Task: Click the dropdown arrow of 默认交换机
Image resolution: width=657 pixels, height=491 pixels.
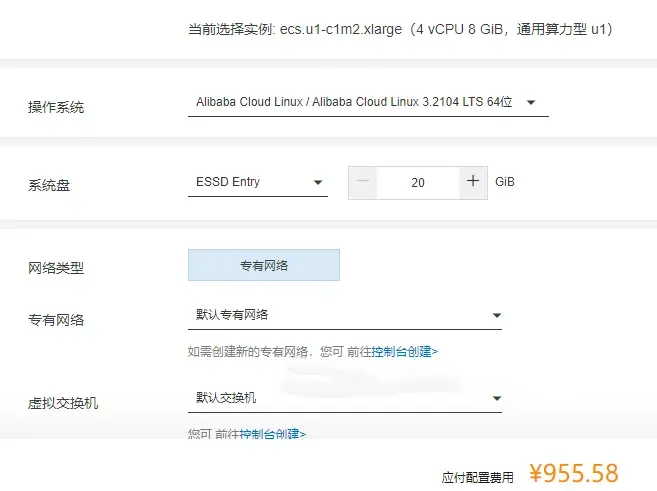Action: pyautogui.click(x=496, y=399)
